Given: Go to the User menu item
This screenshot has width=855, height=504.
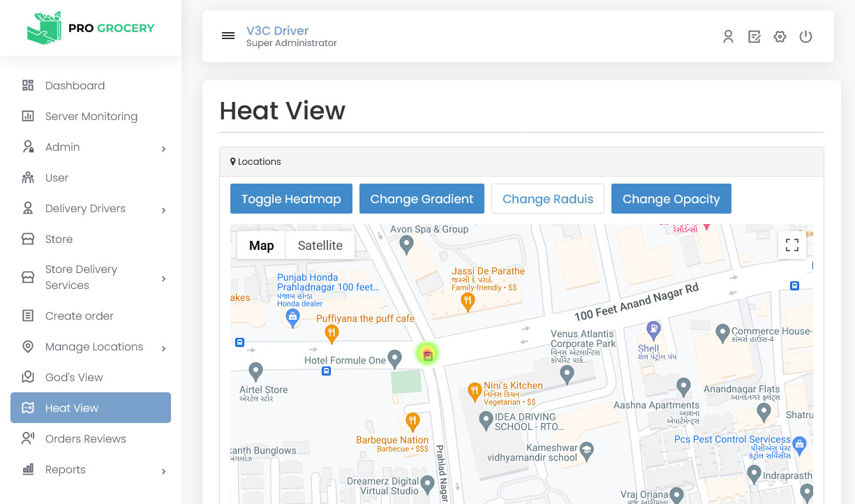Looking at the screenshot, I should pyautogui.click(x=91, y=177).
